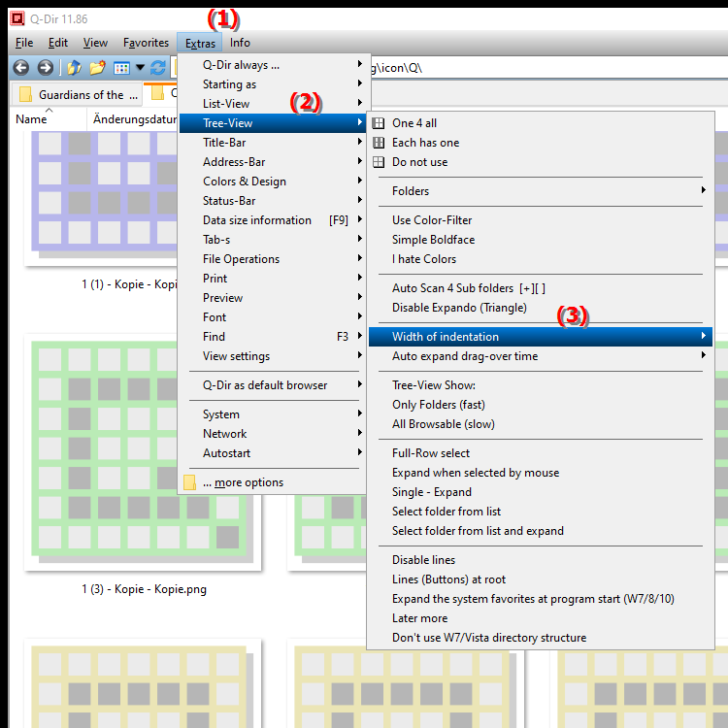
Task: Go back with the Back arrow button
Action: (21, 68)
